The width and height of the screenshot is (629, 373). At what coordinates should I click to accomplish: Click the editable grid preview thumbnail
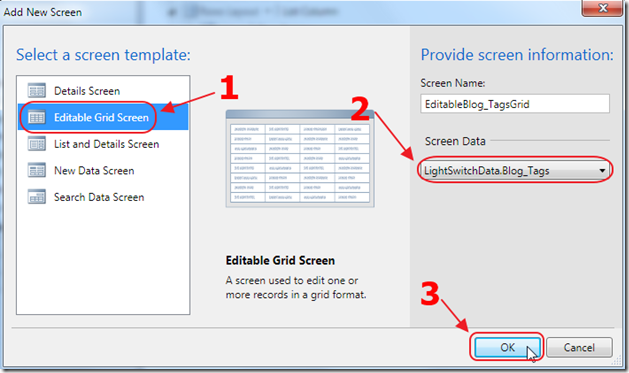click(300, 159)
